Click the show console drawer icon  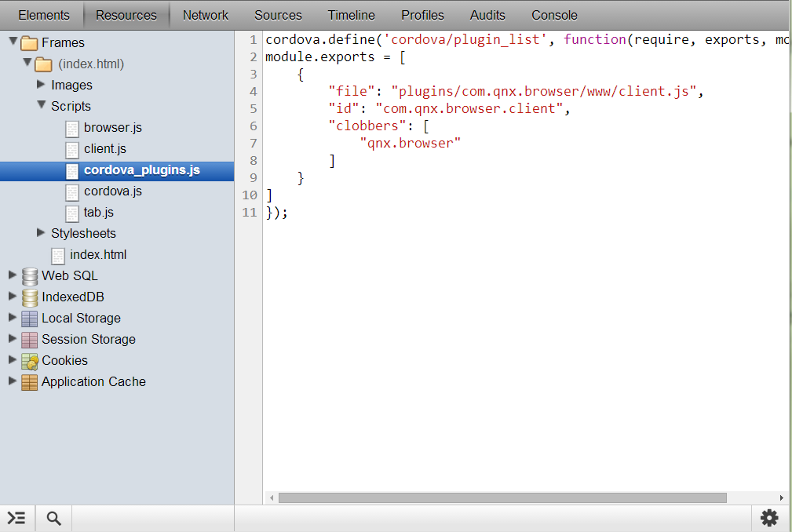point(16,518)
